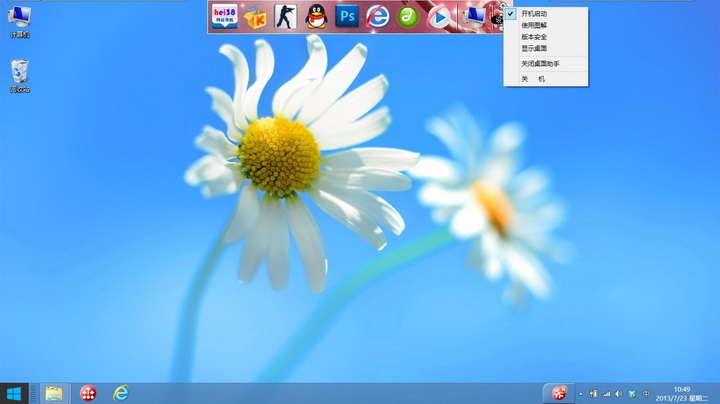
Task: Open the Internet Explorer icon in dock
Action: pyautogui.click(x=377, y=17)
